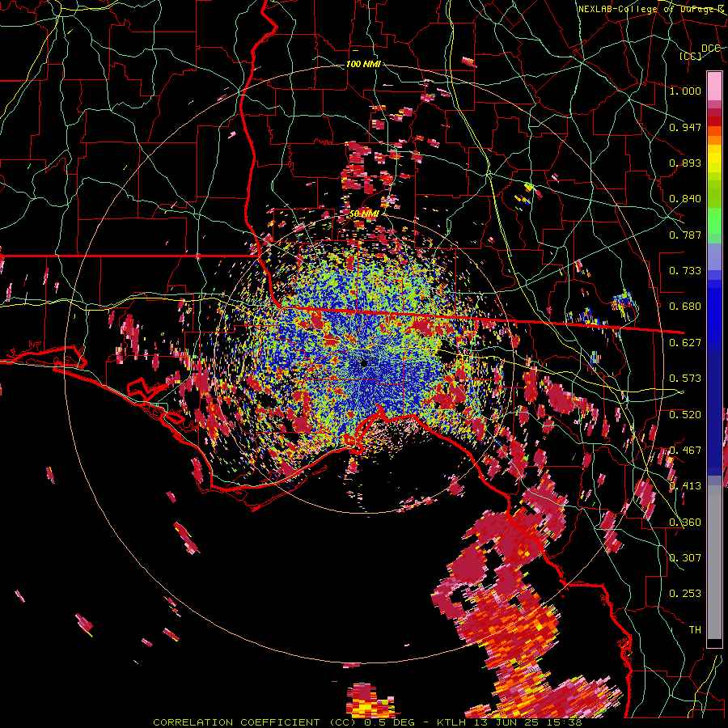The image size is (728, 728).
Task: Pick the bright green band on color bar
Action: click(714, 221)
